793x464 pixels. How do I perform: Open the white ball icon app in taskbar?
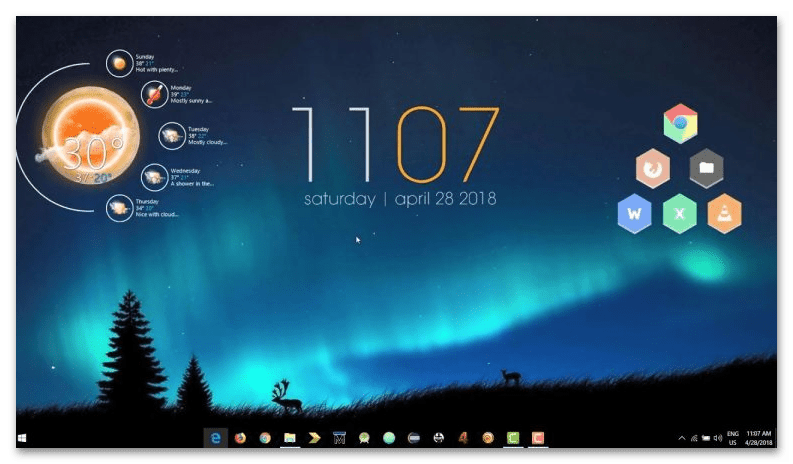click(x=438, y=438)
